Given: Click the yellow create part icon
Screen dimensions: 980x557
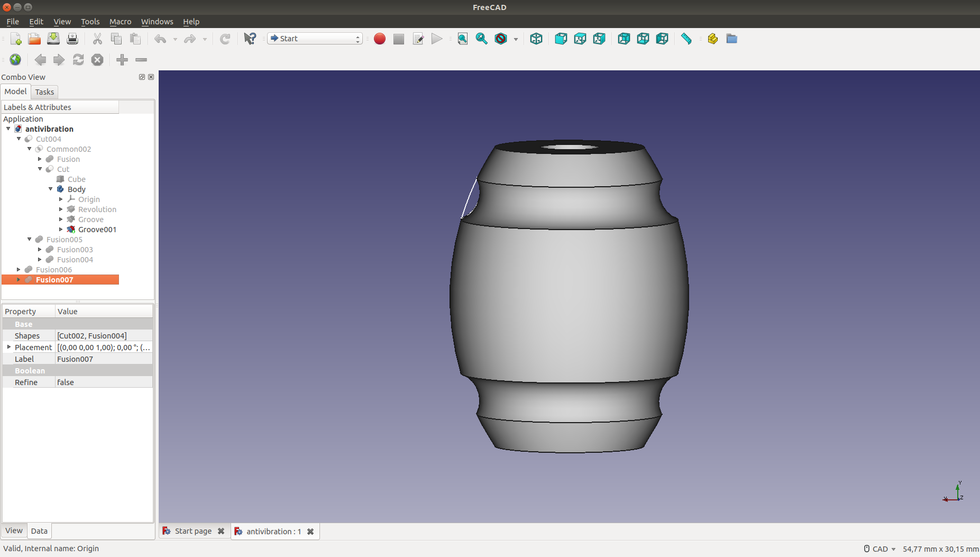Looking at the screenshot, I should click(712, 39).
